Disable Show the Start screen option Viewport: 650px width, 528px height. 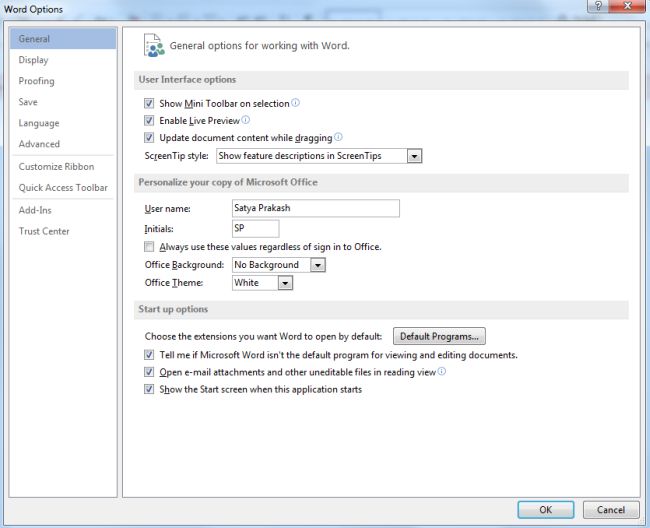click(x=149, y=389)
